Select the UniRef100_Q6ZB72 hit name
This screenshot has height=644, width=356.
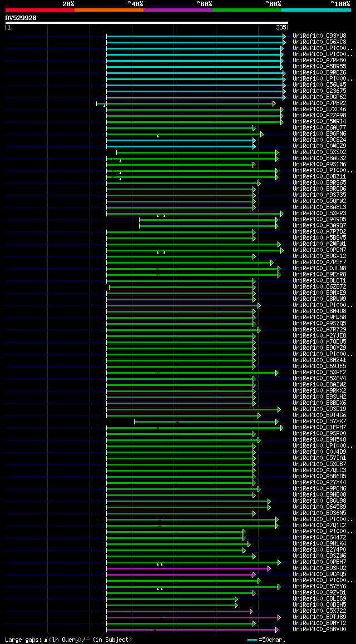[319, 286]
